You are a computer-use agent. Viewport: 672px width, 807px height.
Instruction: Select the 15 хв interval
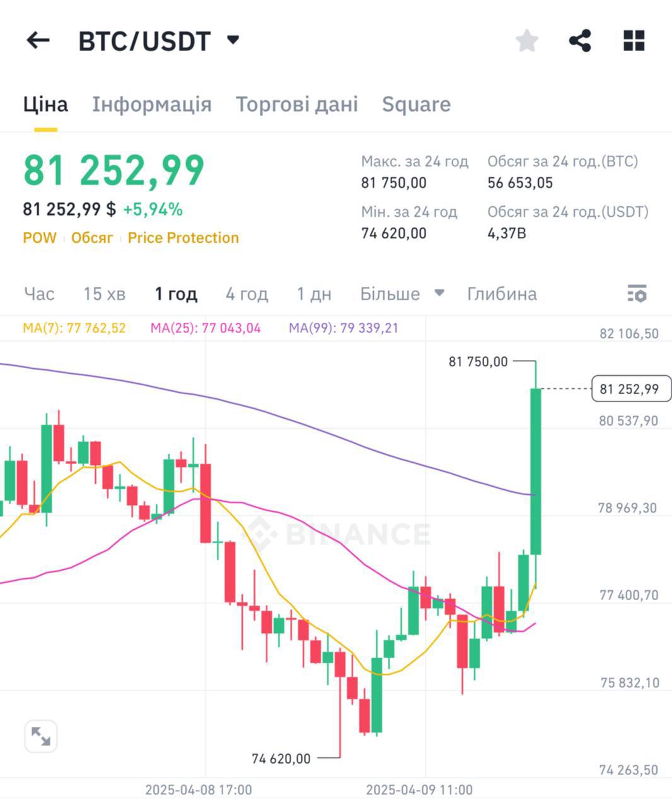click(x=105, y=294)
